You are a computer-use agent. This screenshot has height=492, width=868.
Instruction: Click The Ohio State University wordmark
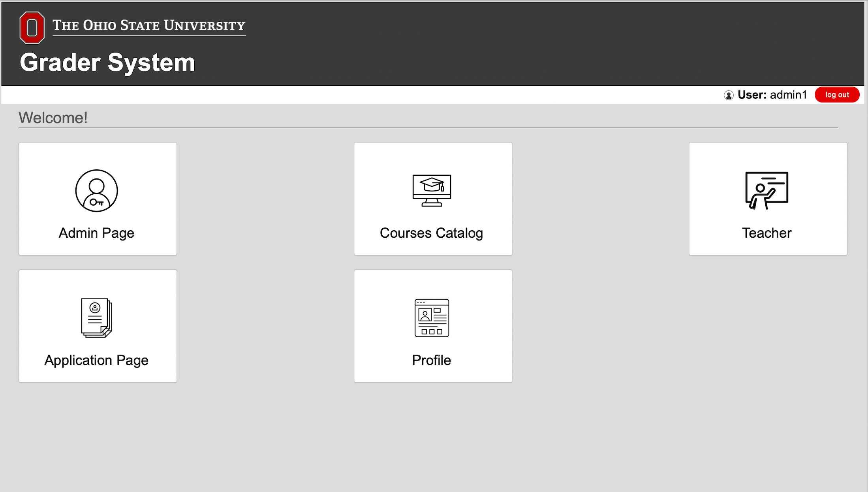pos(149,26)
